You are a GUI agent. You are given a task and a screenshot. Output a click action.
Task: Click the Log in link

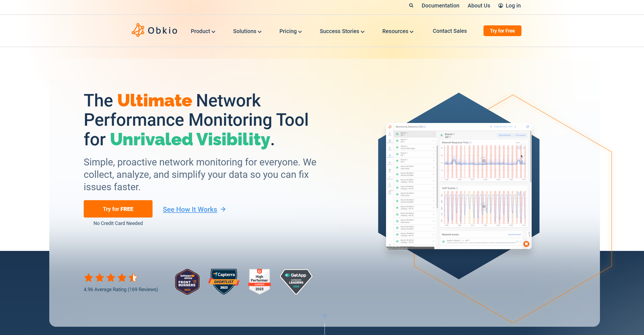pos(509,6)
